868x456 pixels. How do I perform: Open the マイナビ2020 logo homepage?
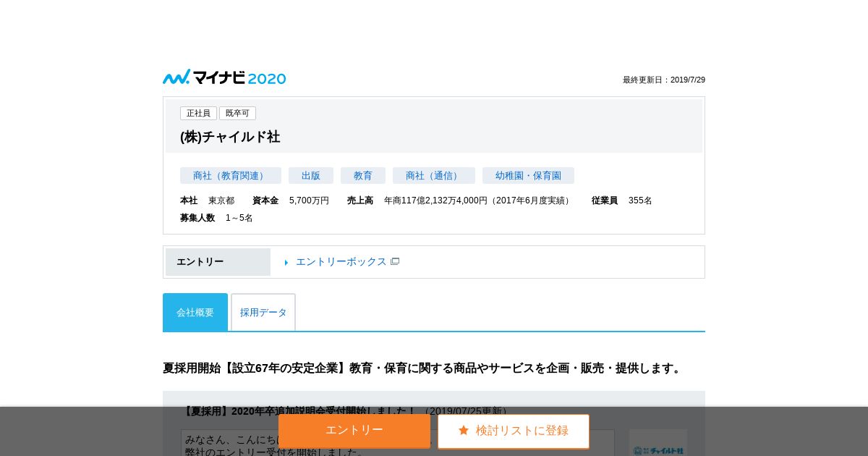point(224,77)
